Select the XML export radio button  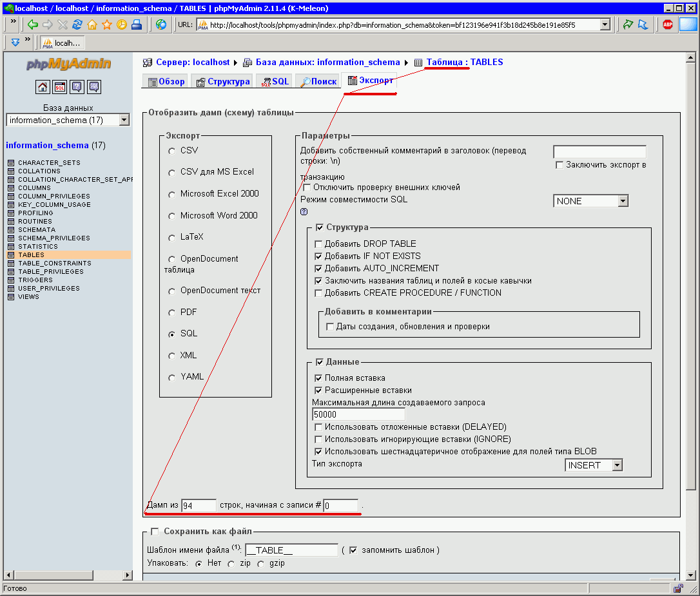point(172,356)
